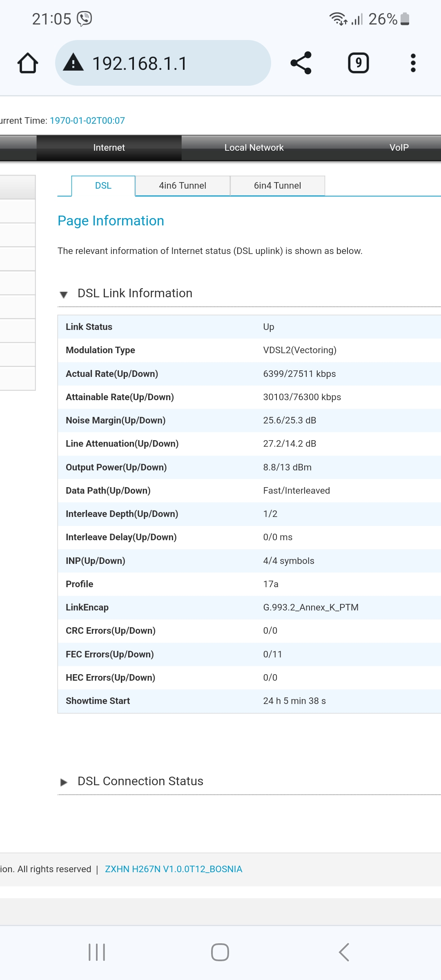Tap the VDSL2(Vectoring) modulation value
The height and width of the screenshot is (980, 441).
click(x=300, y=350)
